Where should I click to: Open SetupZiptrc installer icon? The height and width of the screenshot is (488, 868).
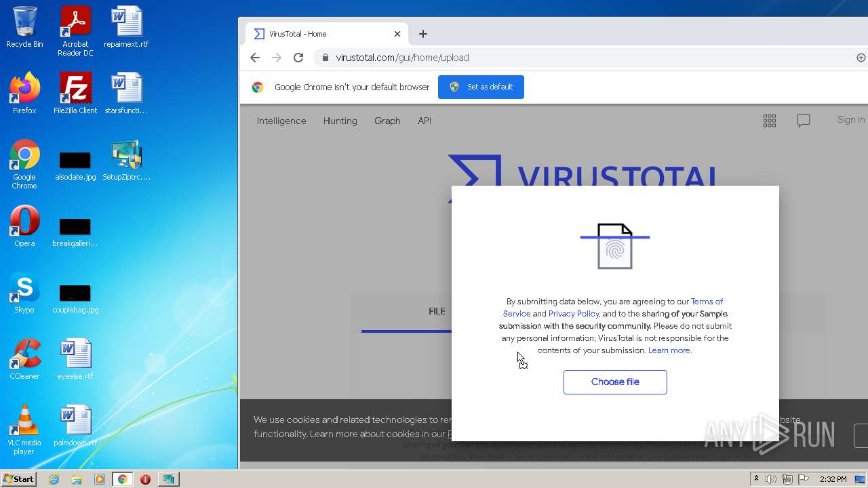[126, 160]
